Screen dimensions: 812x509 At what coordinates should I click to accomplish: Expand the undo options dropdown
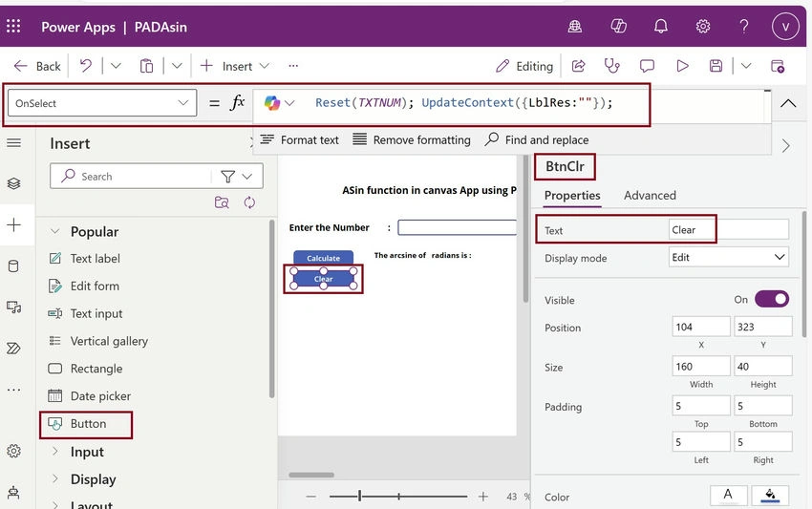tap(116, 66)
